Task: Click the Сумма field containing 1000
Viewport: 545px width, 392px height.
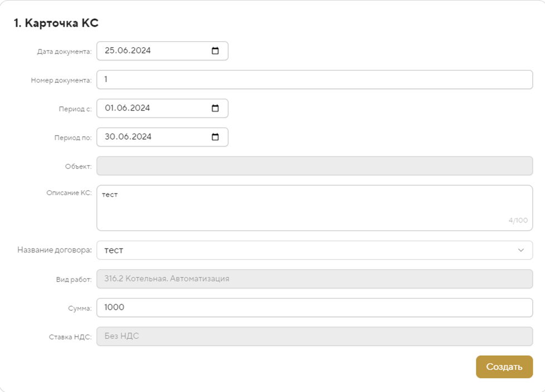Action: pos(315,307)
